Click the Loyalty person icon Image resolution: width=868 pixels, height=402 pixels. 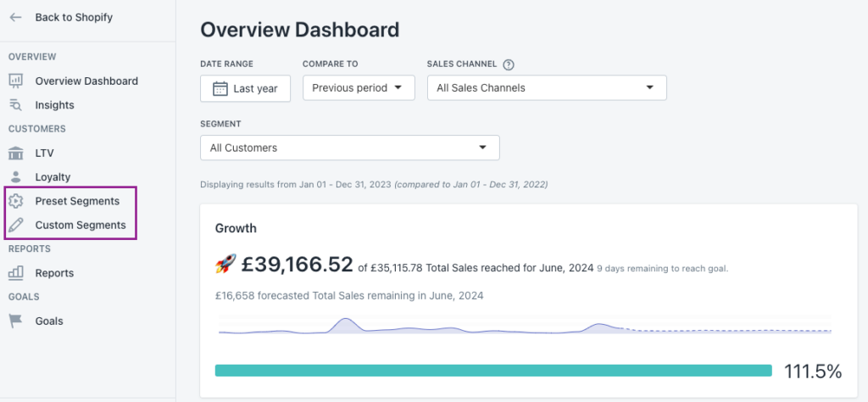tap(16, 176)
